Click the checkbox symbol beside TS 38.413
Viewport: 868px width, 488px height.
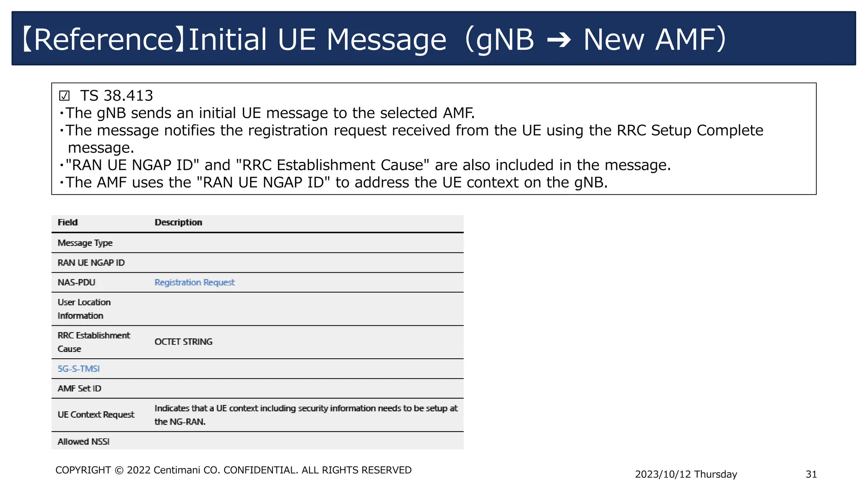64,96
